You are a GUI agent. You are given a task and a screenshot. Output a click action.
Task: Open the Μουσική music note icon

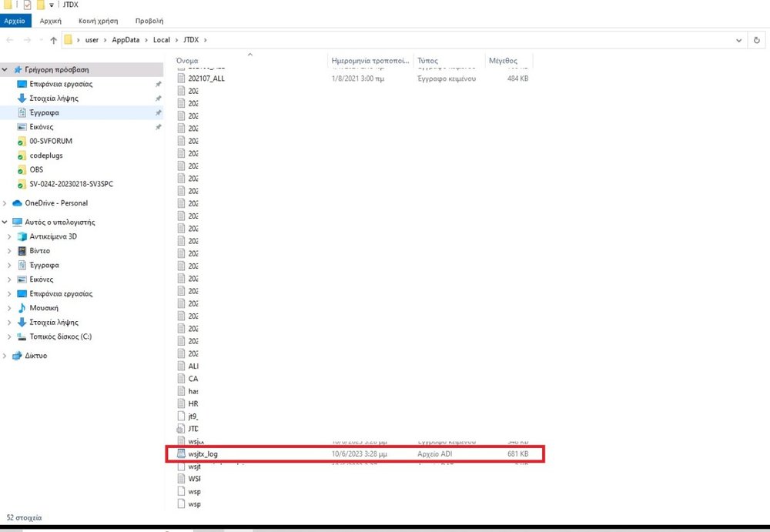tap(22, 308)
